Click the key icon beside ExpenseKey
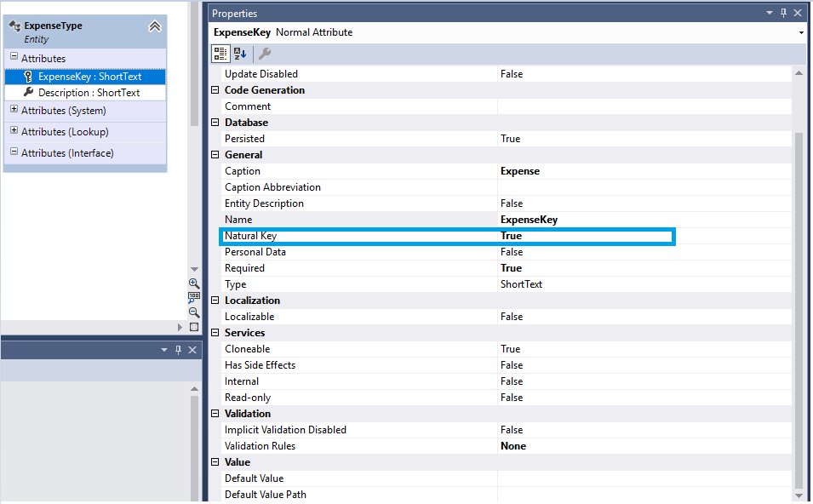813x504 pixels. tap(28, 77)
